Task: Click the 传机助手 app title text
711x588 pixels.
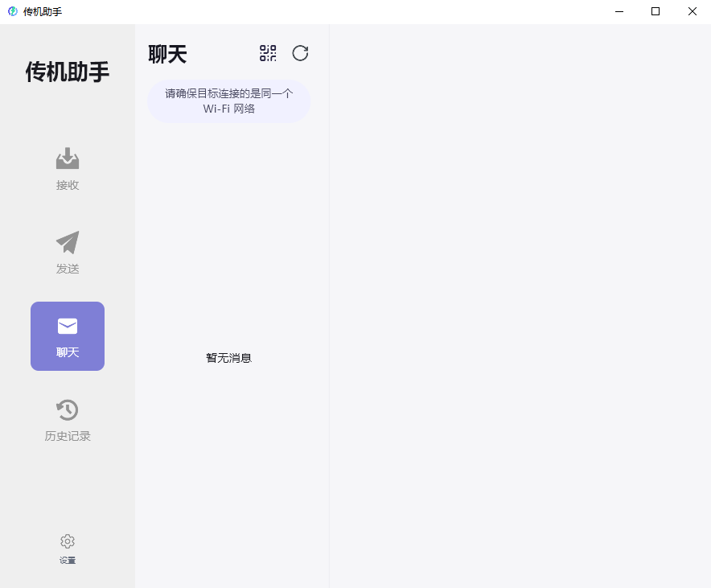Action: (x=67, y=72)
